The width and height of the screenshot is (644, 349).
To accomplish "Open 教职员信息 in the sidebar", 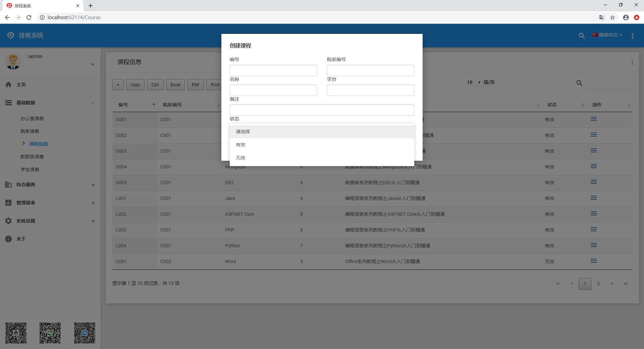I will tap(32, 157).
